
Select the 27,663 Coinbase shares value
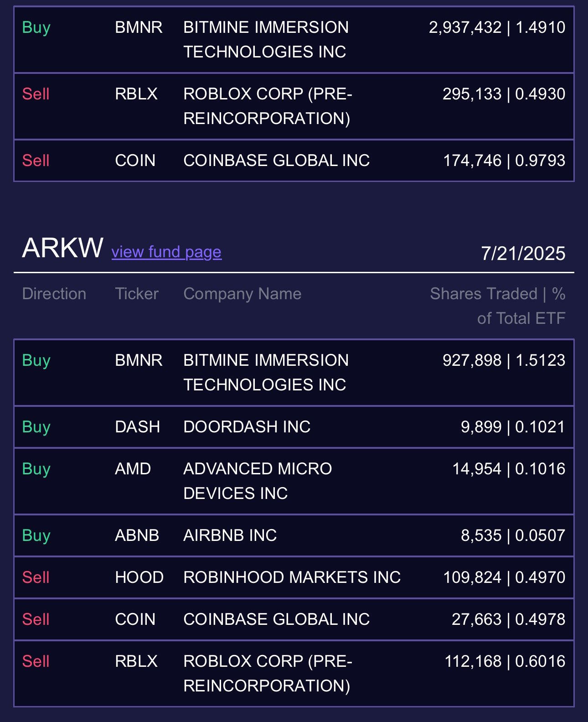476,619
